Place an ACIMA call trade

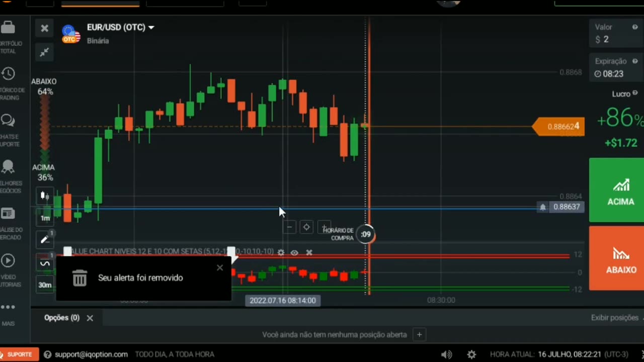[617, 190]
